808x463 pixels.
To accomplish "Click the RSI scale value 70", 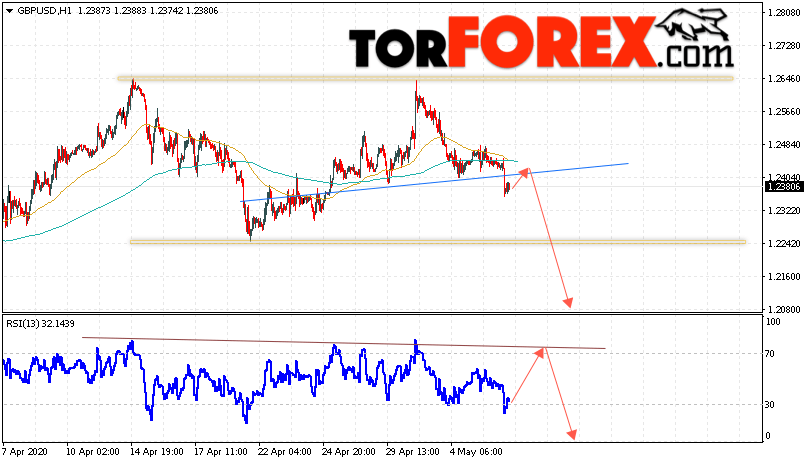I will point(770,354).
